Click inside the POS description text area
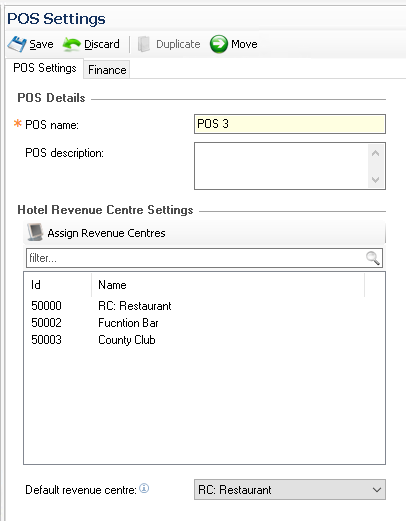 pyautogui.click(x=282, y=166)
